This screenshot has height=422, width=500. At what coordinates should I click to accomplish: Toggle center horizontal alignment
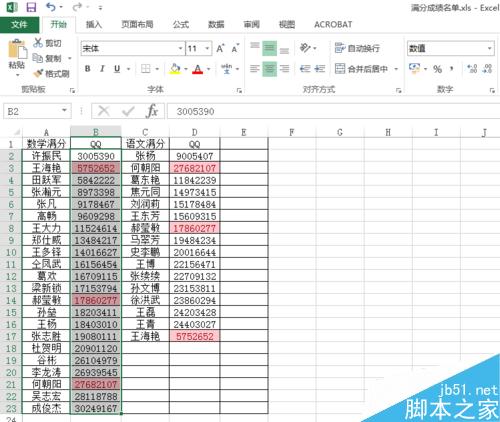click(x=269, y=69)
